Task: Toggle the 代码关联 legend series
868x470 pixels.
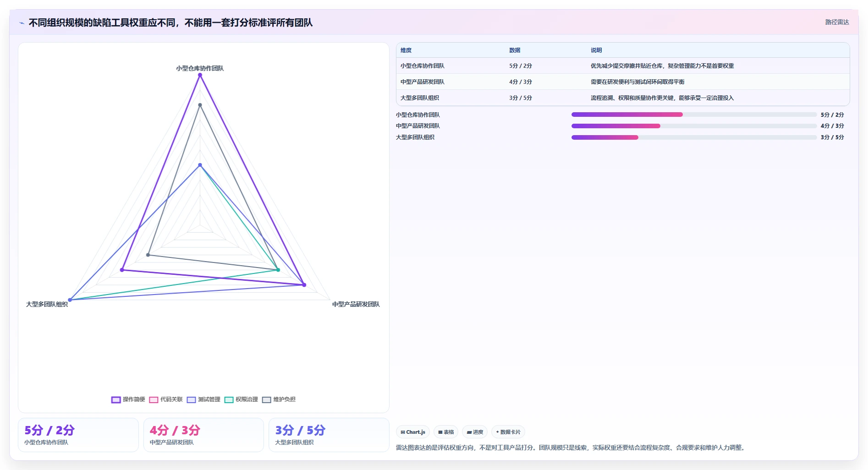Action: coord(166,399)
